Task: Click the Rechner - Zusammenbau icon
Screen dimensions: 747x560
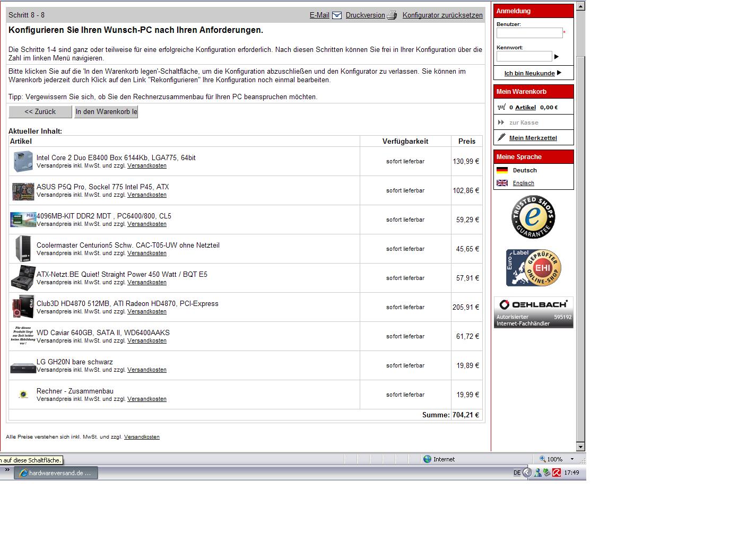Action: pos(23,395)
